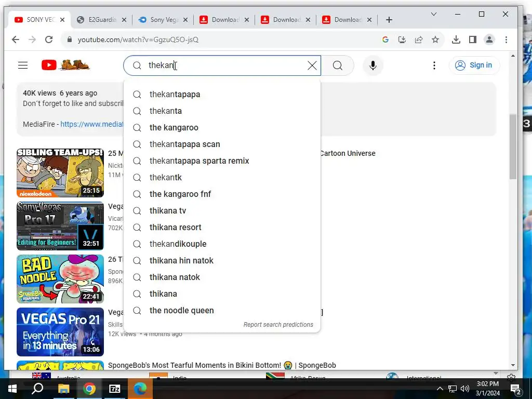
Task: Close the SONY VEGAS YouTube tab
Action: click(62, 20)
